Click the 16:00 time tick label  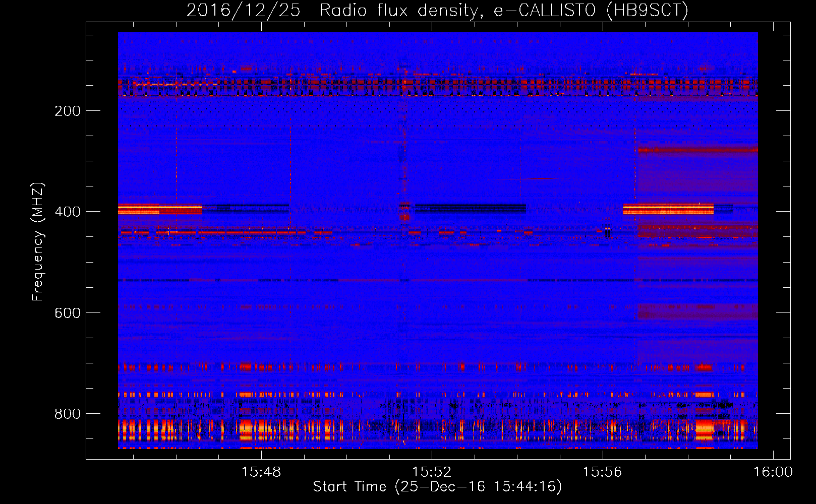(773, 472)
